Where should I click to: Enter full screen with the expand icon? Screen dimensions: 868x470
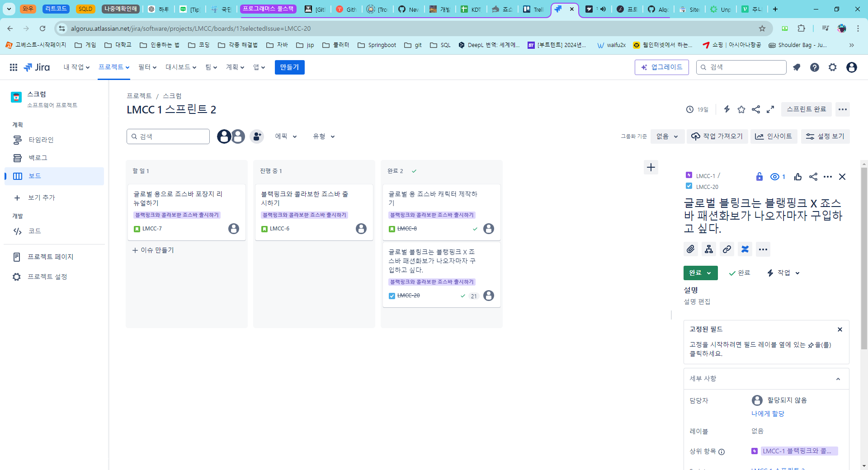tap(770, 109)
